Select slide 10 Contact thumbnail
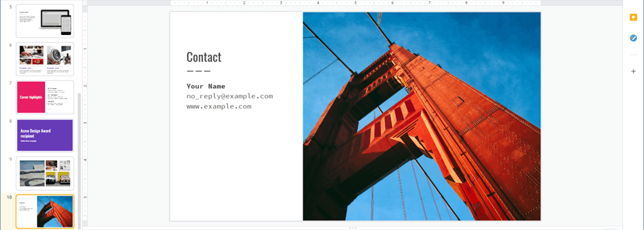644x230 pixels. click(x=45, y=211)
